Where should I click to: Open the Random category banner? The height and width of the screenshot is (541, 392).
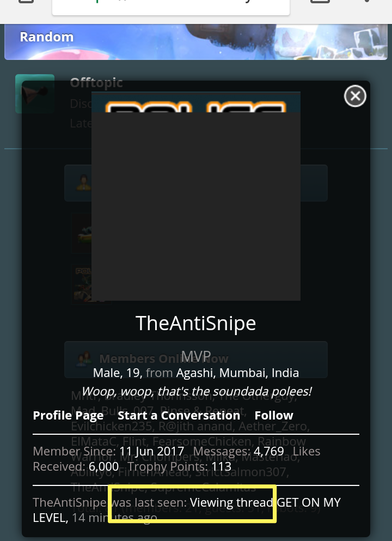(196, 42)
